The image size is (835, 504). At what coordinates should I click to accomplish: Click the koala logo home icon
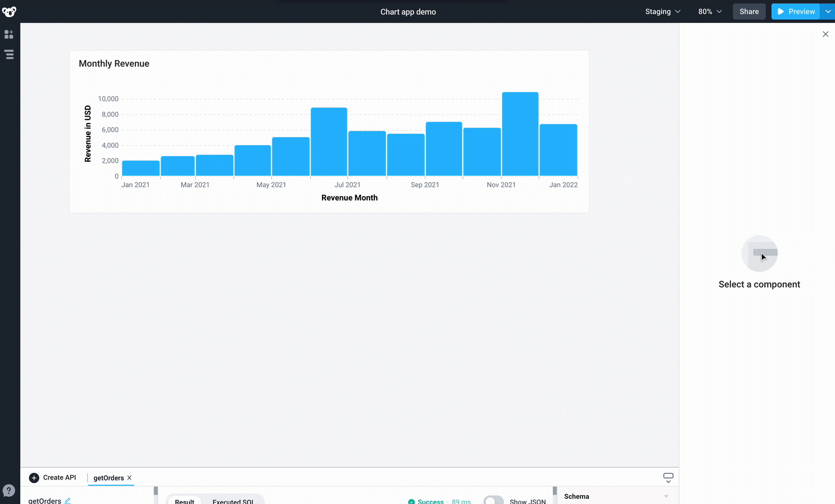tap(9, 11)
